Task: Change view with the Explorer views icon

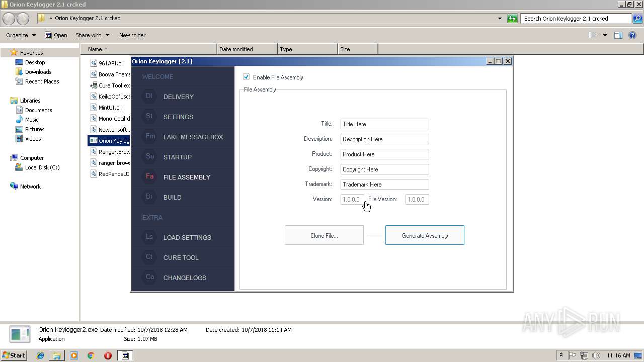Action: coord(593,35)
